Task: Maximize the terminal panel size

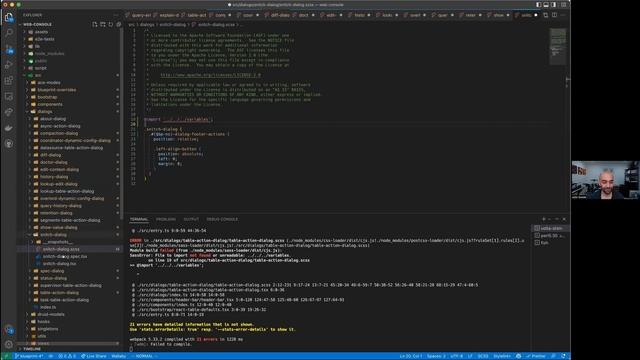Action: tap(557, 219)
